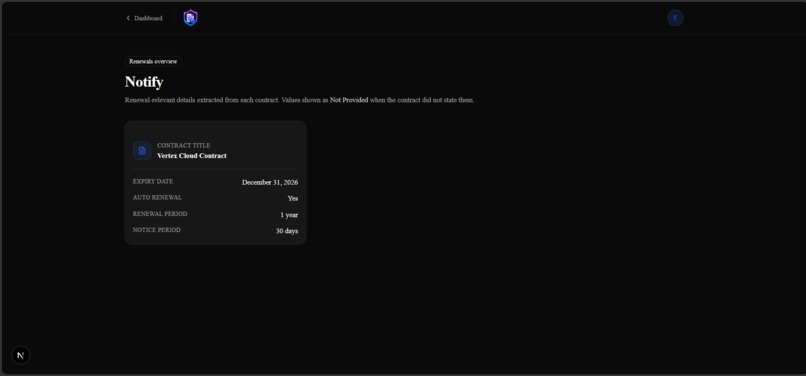Screen dimensions: 806x376
Task: Click the notice period value 30 days
Action: pyautogui.click(x=287, y=231)
